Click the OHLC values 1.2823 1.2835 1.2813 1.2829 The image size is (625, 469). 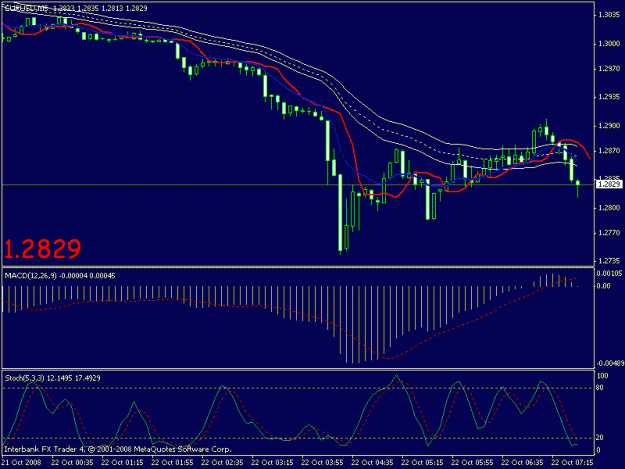(x=100, y=8)
